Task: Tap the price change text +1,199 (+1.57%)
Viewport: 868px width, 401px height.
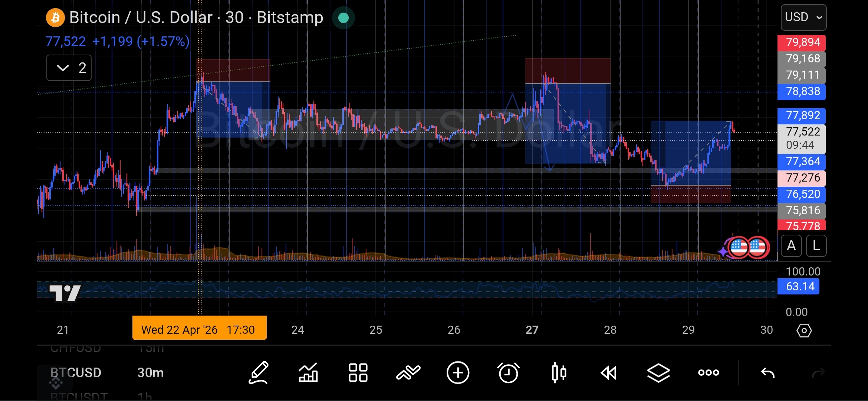Action: [x=141, y=41]
